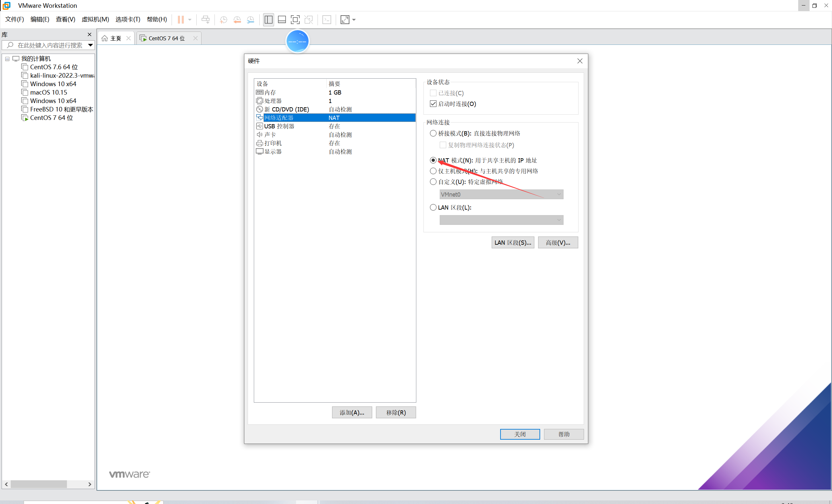832x504 pixels.
Task: Open the VMnet0 dropdown
Action: pos(559,194)
